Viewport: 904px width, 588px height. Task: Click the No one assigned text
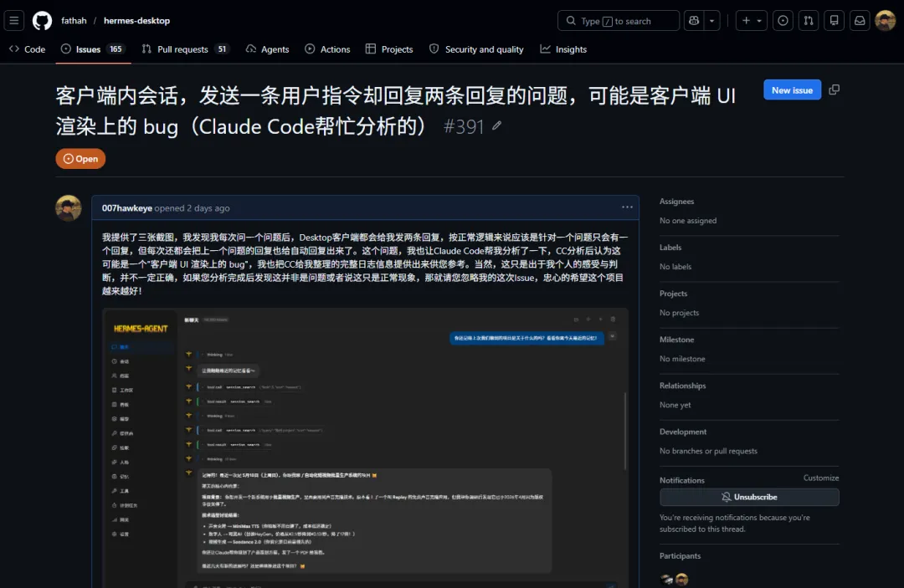[x=688, y=221]
